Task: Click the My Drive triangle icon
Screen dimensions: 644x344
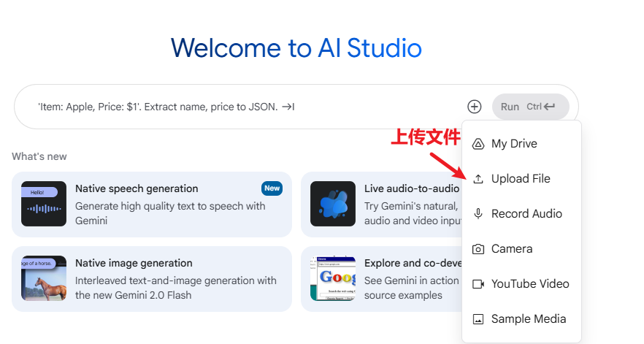Action: coord(478,144)
